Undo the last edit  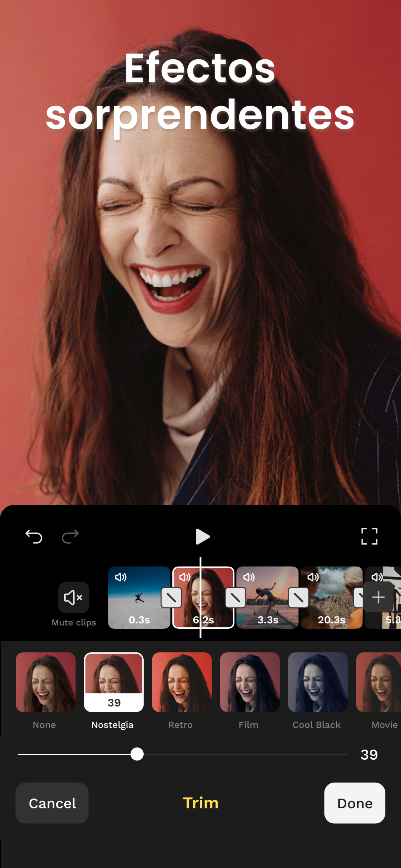[x=34, y=536]
